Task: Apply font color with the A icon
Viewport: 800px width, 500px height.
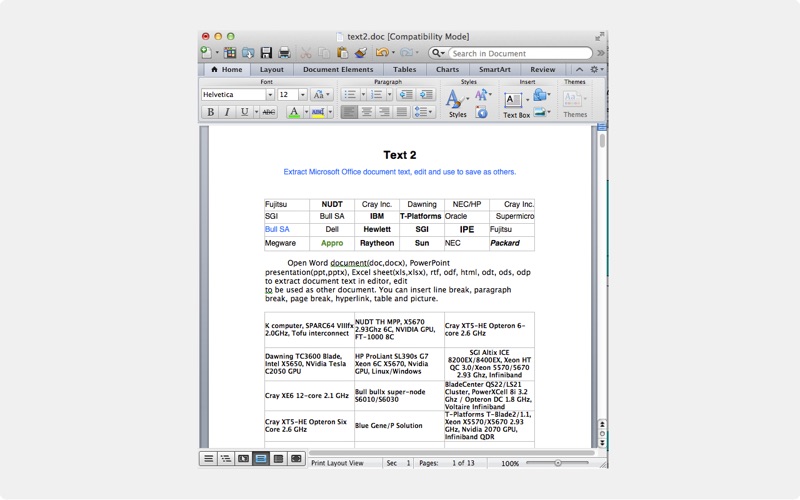Action: click(x=294, y=112)
